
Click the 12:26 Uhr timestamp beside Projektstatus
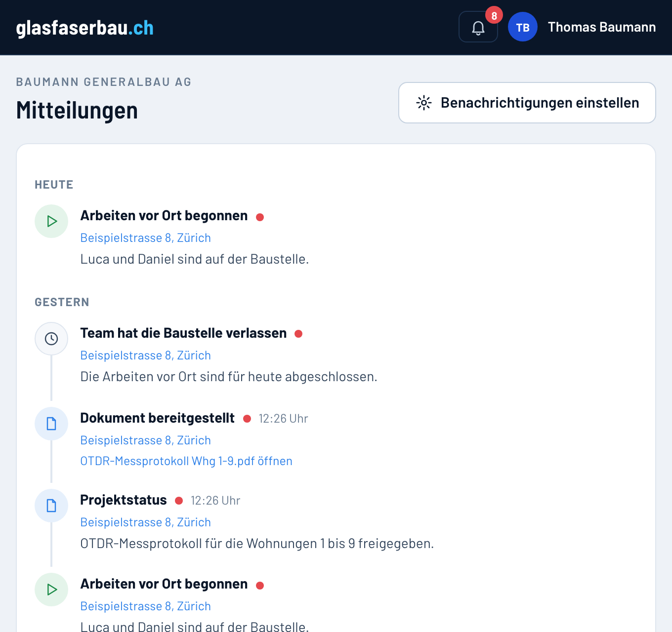[215, 501]
